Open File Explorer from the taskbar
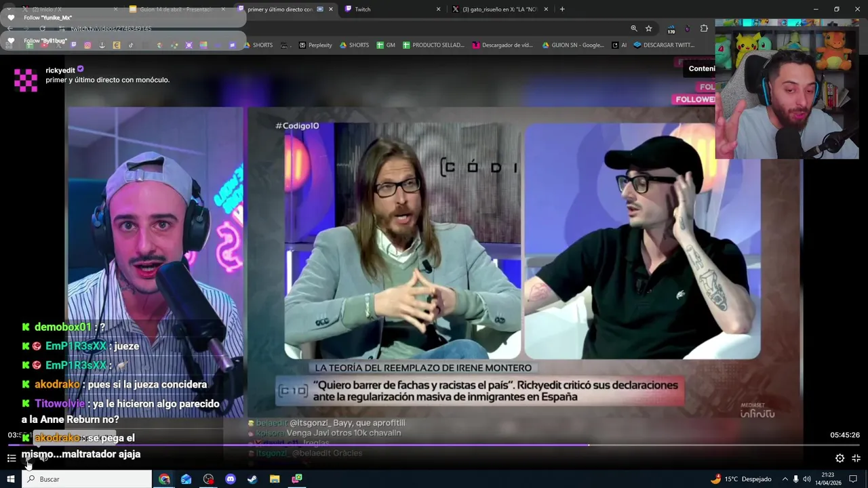Image resolution: width=868 pixels, height=488 pixels. coord(275,479)
